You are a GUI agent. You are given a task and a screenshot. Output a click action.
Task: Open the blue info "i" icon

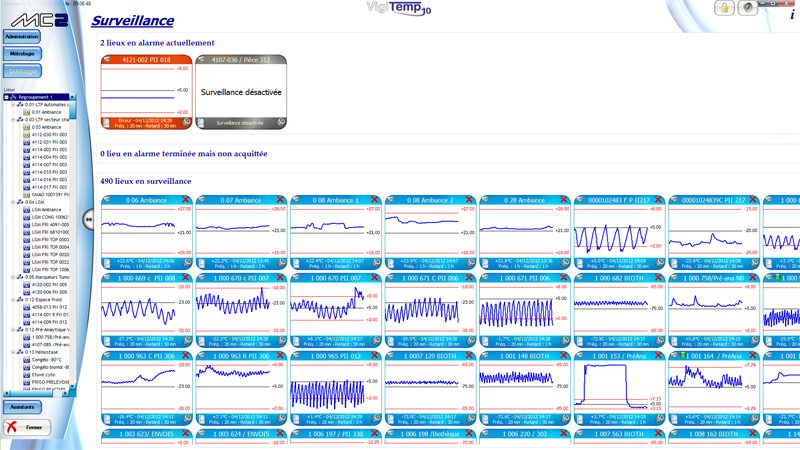(792, 15)
